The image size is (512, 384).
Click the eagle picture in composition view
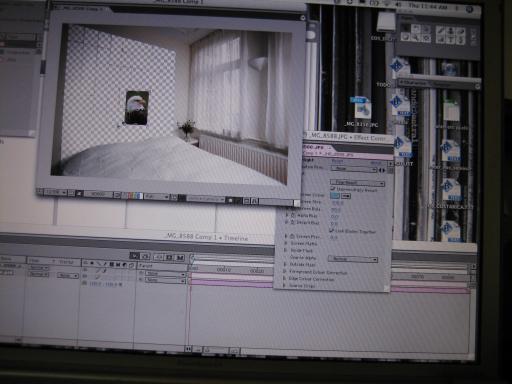[x=136, y=107]
